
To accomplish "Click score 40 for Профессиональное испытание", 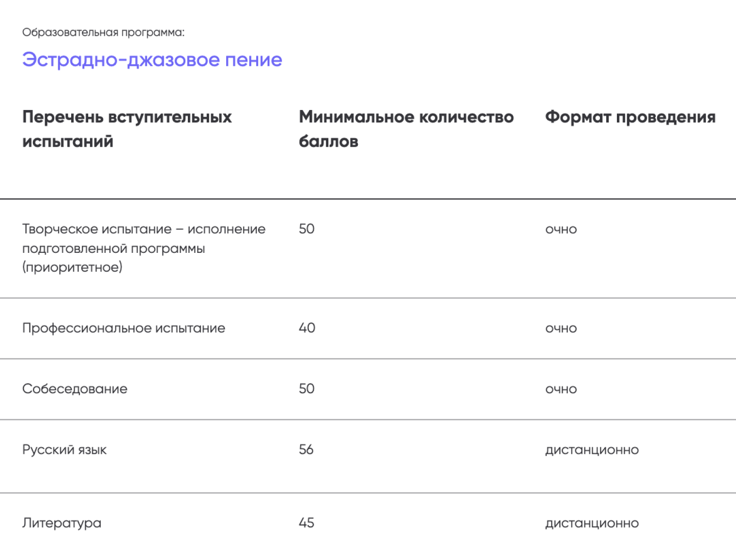I will (307, 328).
